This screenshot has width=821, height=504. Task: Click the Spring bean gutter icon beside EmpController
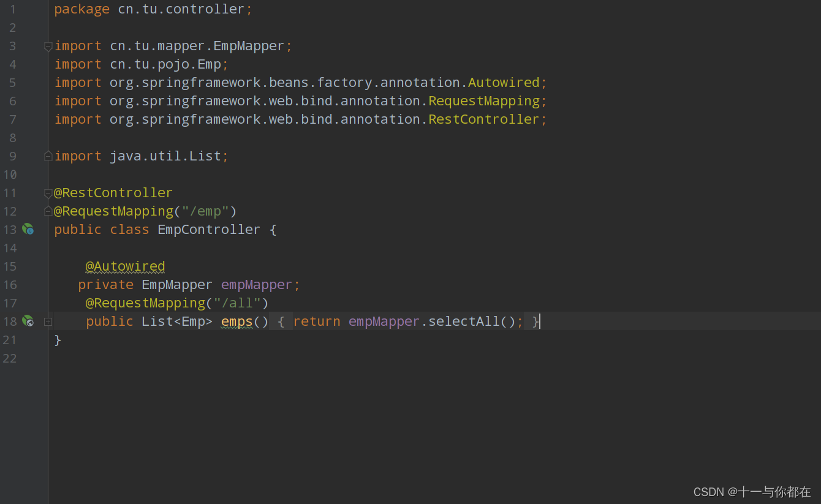pos(28,229)
